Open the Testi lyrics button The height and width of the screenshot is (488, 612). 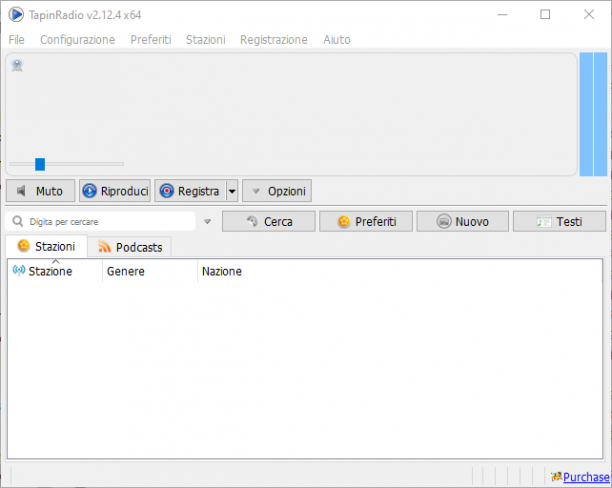pyautogui.click(x=559, y=222)
